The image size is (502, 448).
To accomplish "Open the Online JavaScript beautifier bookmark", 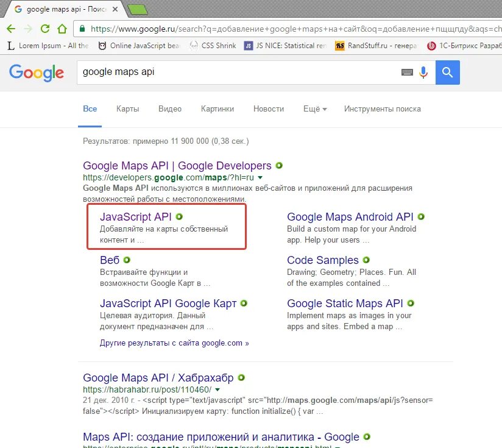I will pyautogui.click(x=140, y=46).
